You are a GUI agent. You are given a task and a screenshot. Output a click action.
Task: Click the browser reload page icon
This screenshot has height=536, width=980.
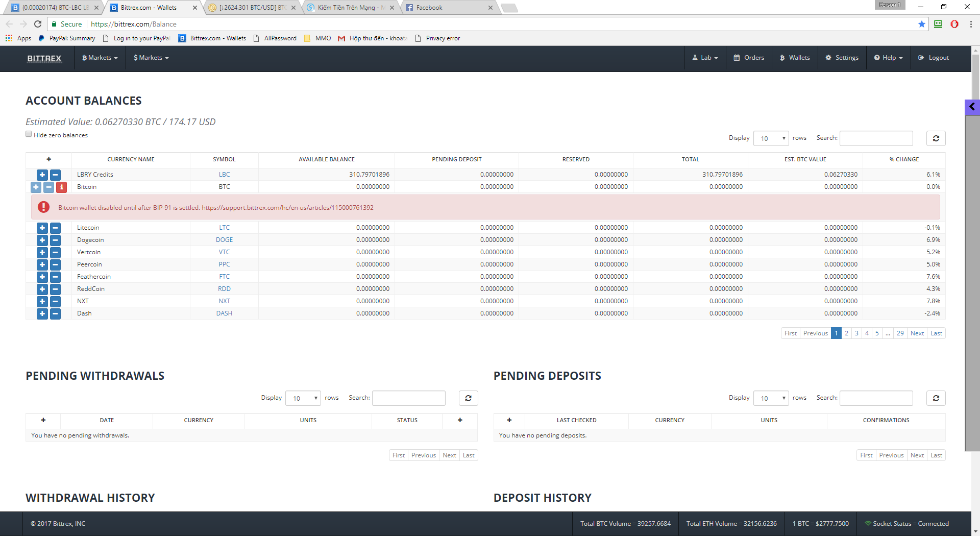click(37, 24)
